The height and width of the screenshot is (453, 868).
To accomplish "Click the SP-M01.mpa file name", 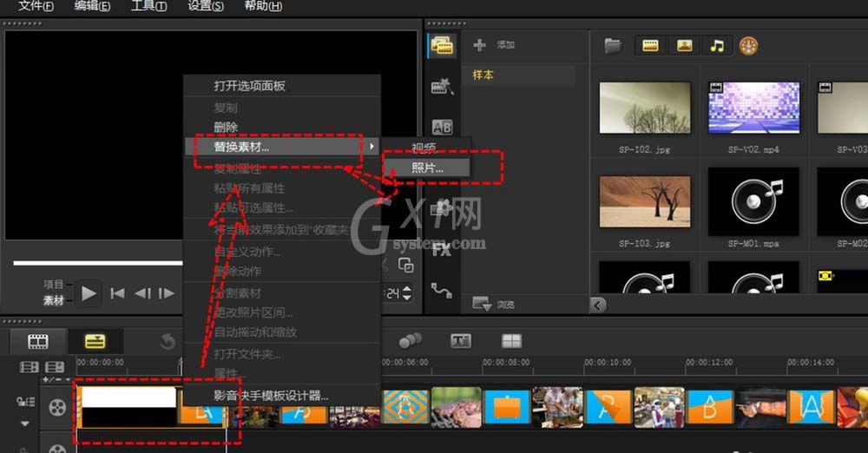I will click(x=753, y=244).
